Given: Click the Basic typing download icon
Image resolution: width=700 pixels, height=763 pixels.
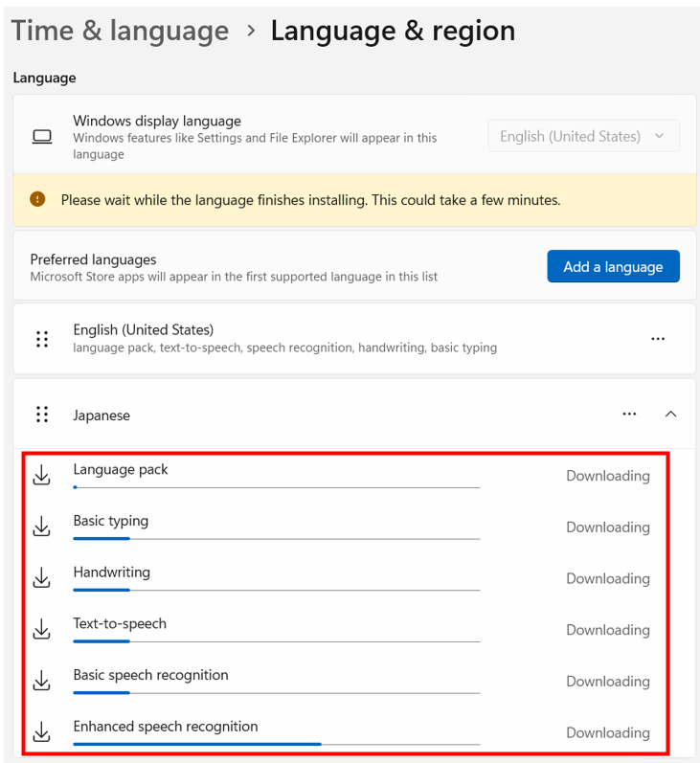Looking at the screenshot, I should [x=42, y=526].
